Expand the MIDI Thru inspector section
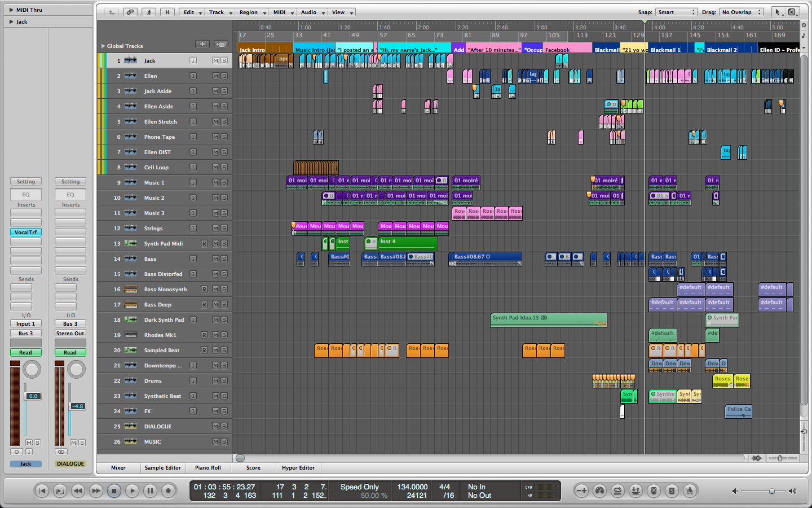 (x=11, y=10)
